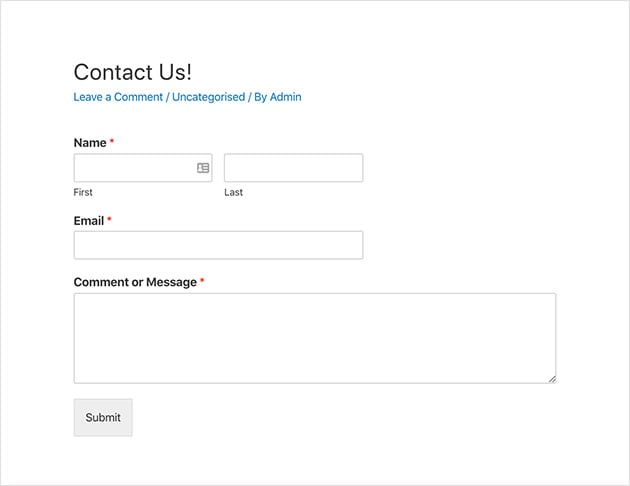Click the red asterisk beside Name

click(x=112, y=143)
